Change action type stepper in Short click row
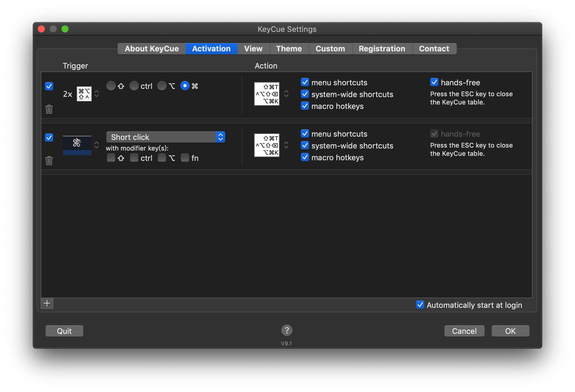575x392 pixels. point(286,145)
